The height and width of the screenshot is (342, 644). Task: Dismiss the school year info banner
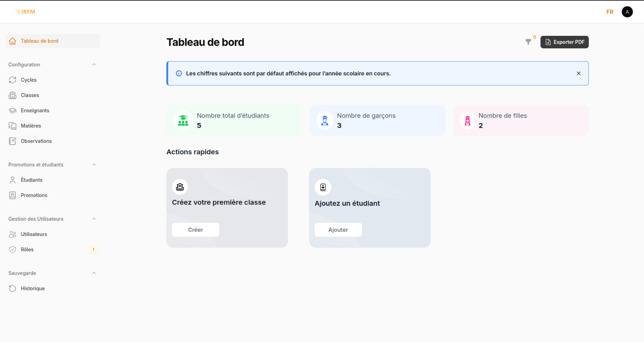(578, 73)
